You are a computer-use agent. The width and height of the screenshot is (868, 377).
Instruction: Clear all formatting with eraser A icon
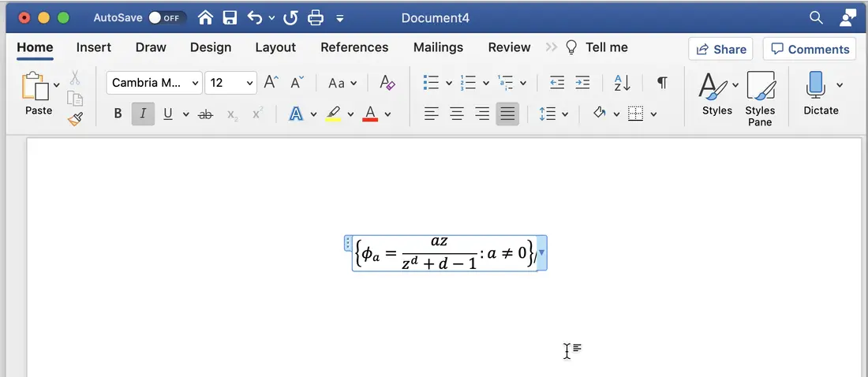click(387, 83)
